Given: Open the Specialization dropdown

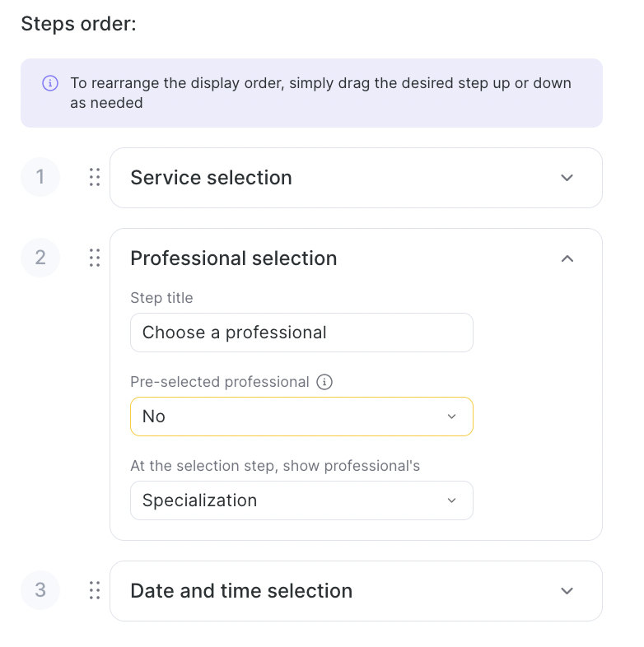Looking at the screenshot, I should click(301, 500).
